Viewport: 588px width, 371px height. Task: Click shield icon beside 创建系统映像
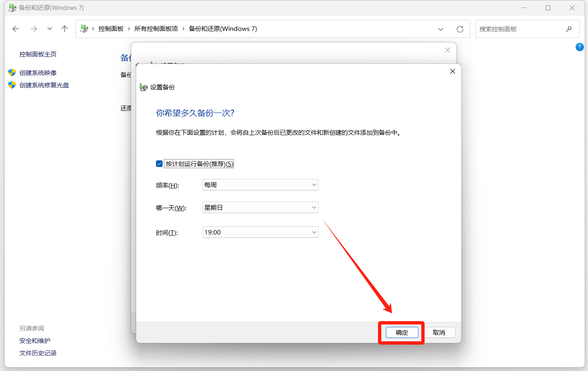pos(12,73)
